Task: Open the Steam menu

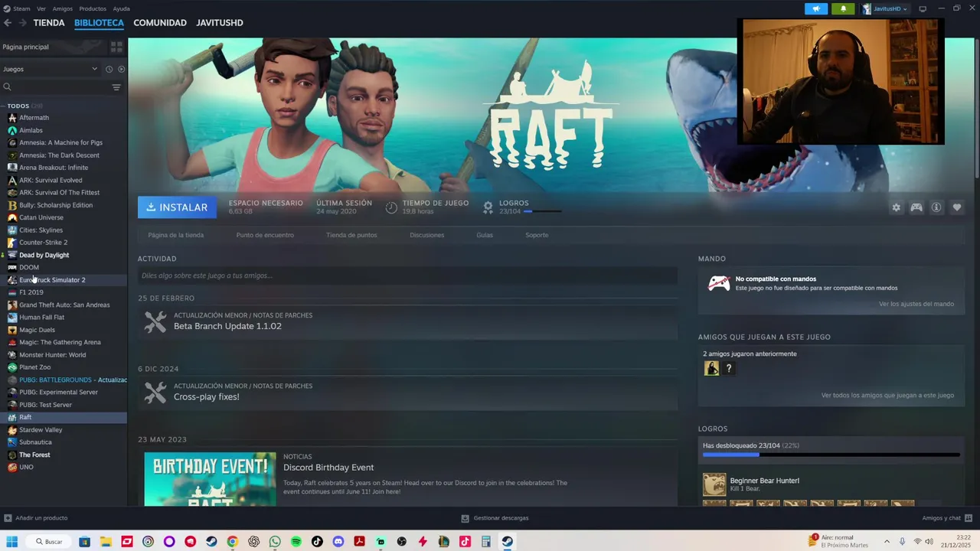Action: [21, 8]
